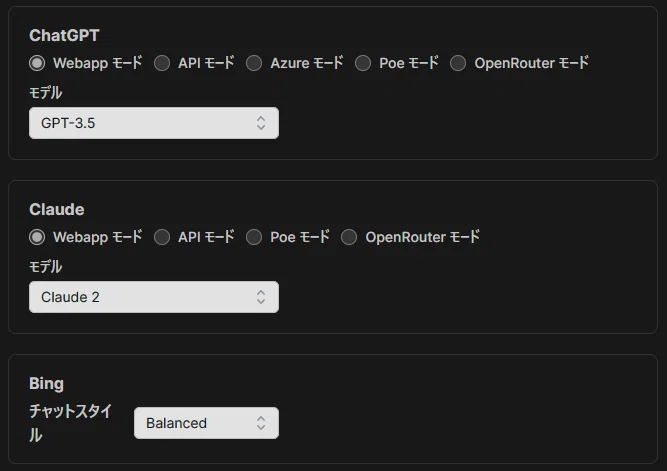Screen dimensions: 667x471
Task: Open the Bing Balanced chat style dropdown
Action: 206,423
